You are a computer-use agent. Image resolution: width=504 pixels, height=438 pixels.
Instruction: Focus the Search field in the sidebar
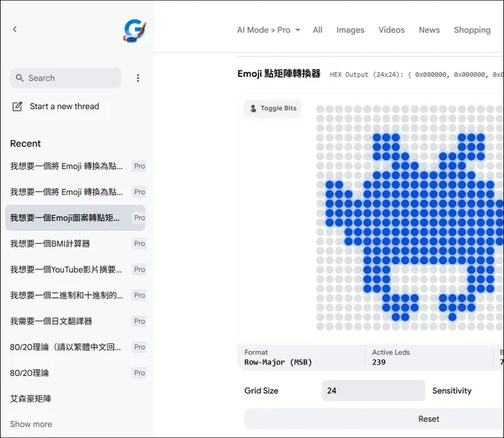tap(66, 78)
